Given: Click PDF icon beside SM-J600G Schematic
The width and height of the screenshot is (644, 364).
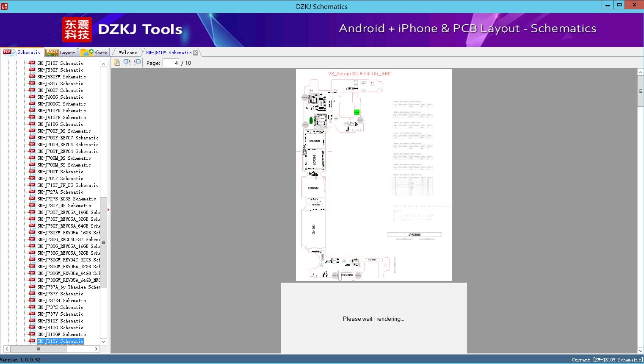Looking at the screenshot, I should (x=32, y=97).
